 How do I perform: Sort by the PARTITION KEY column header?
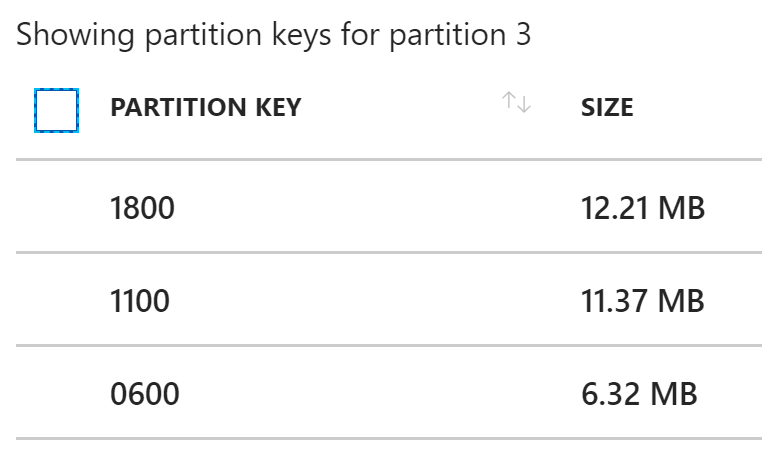206,107
